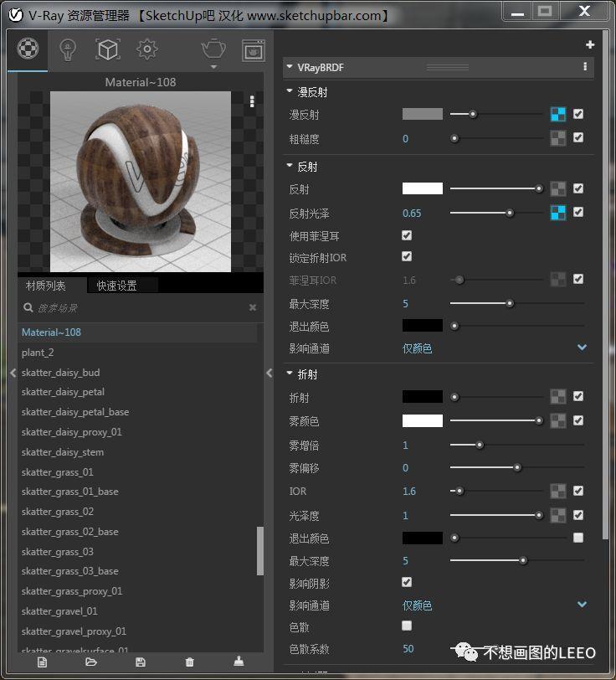The height and width of the screenshot is (680, 616).
Task: Disable the use Fresnel checkbox
Action: pos(407,235)
